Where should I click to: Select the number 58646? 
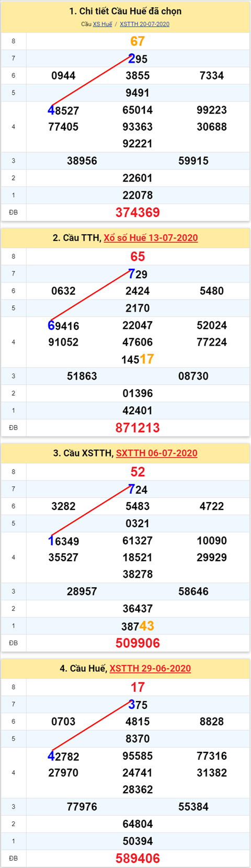[193, 592]
